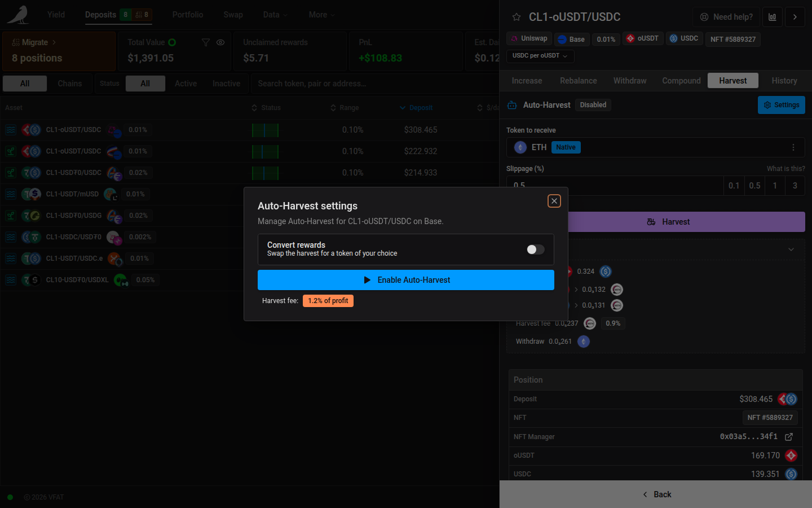Switch to the Rebalance tab

coord(578,81)
